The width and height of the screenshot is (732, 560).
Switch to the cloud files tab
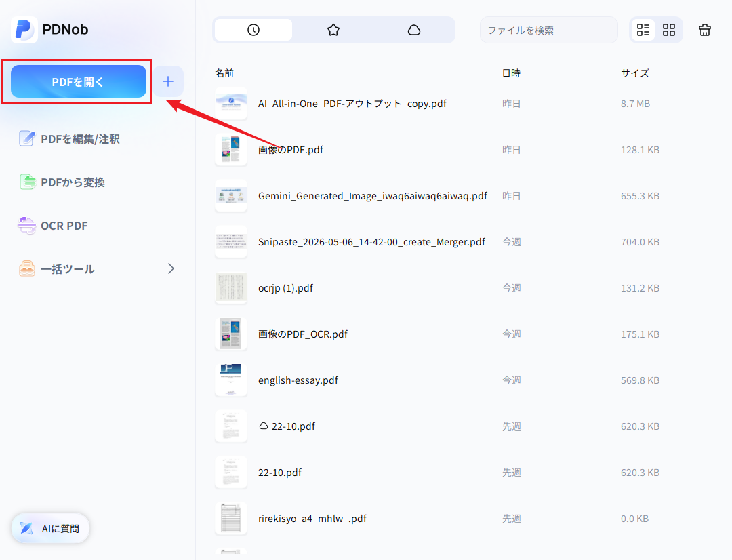coord(413,30)
